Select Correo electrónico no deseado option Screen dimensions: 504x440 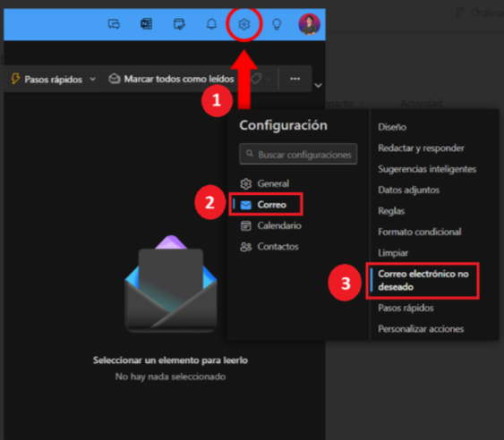[423, 281]
